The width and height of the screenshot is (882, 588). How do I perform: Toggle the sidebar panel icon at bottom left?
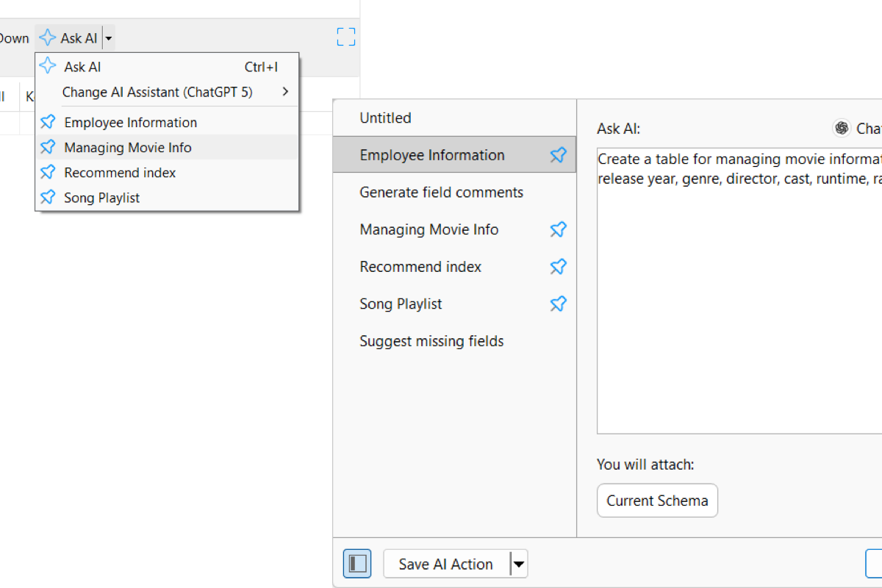coord(357,564)
